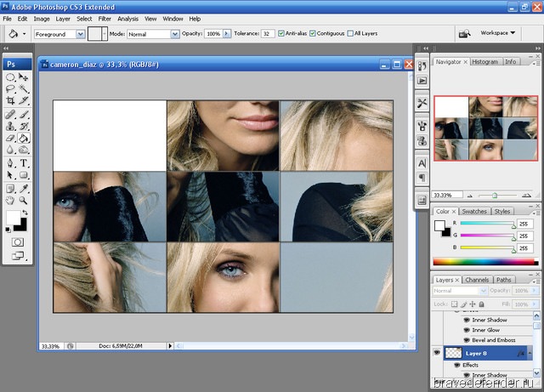
Task: Select the Magic Wand tool
Action: (23, 89)
